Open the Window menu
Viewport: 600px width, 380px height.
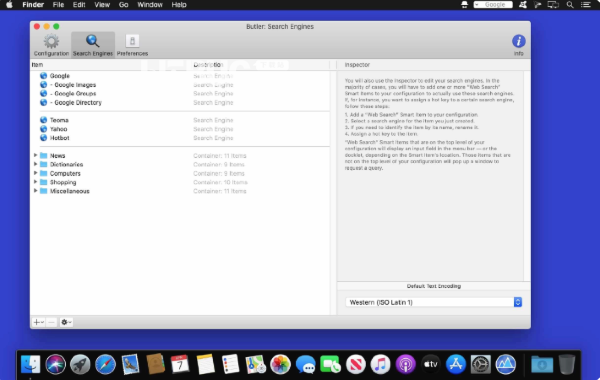(x=150, y=5)
